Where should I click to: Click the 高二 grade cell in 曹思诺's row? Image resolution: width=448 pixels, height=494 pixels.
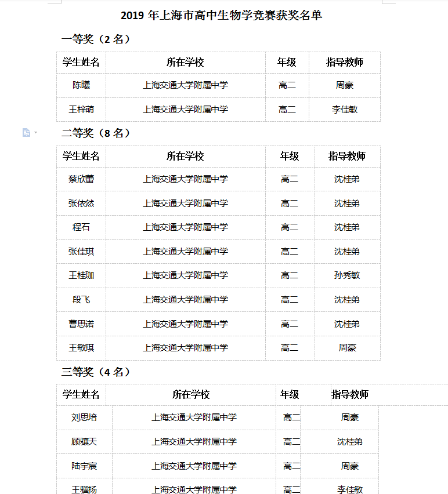coord(290,324)
